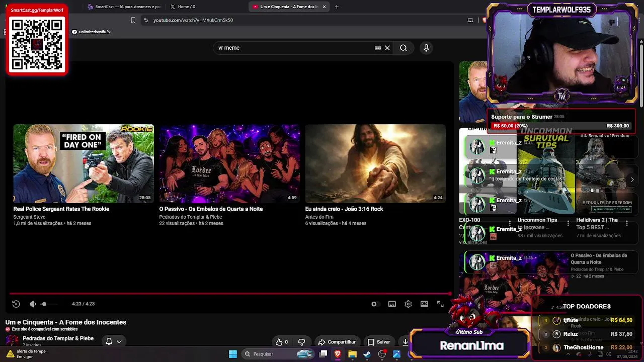Start voice search with the microphone icon
This screenshot has width=644, height=362.
(426, 48)
